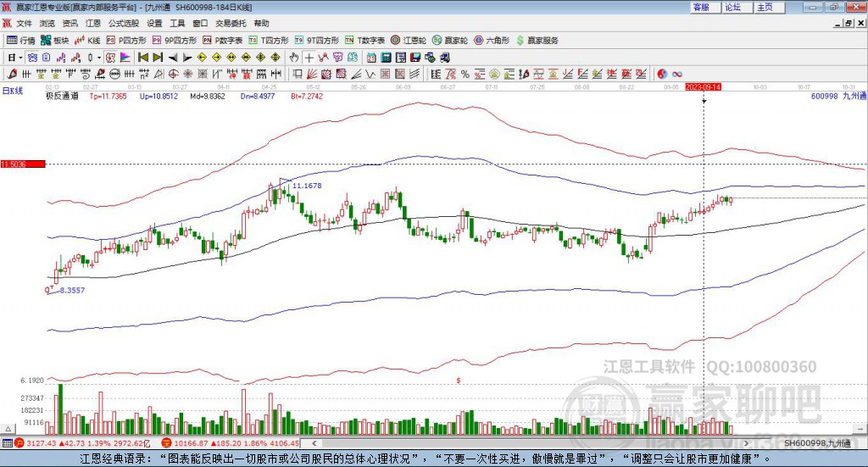This screenshot has height=467, width=868.
Task: Select the red fan lines tool
Action: click(312, 74)
